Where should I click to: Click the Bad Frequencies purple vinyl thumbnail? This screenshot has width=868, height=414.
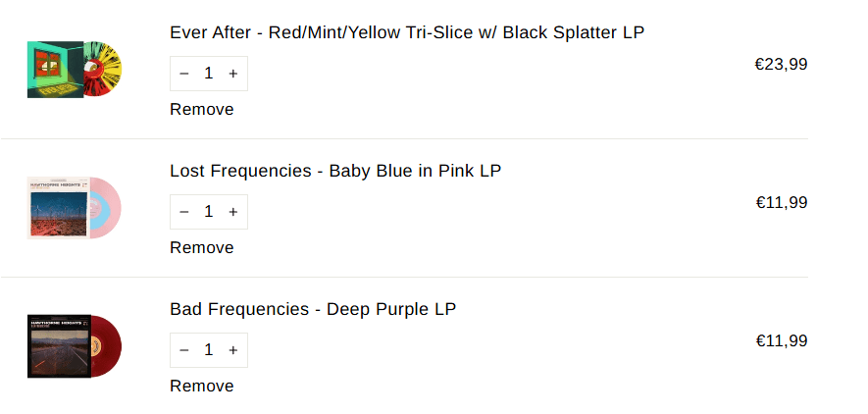(x=74, y=346)
